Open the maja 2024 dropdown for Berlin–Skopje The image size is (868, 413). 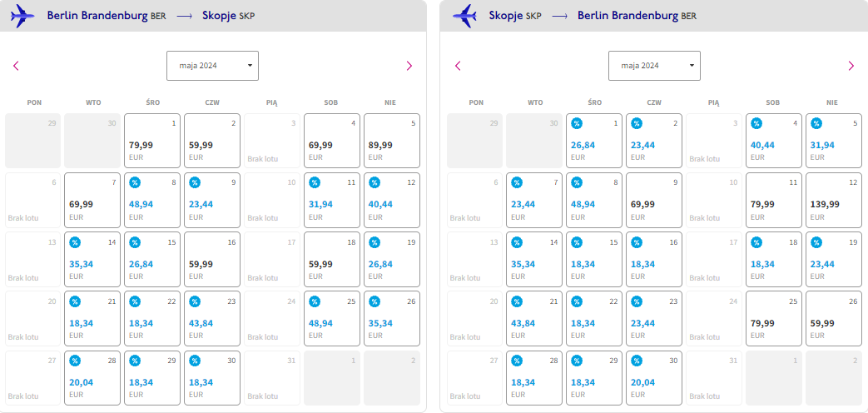[x=212, y=66]
